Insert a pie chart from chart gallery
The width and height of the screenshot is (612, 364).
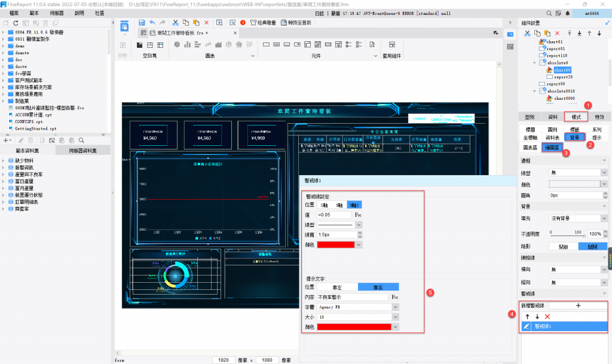[x=177, y=44]
